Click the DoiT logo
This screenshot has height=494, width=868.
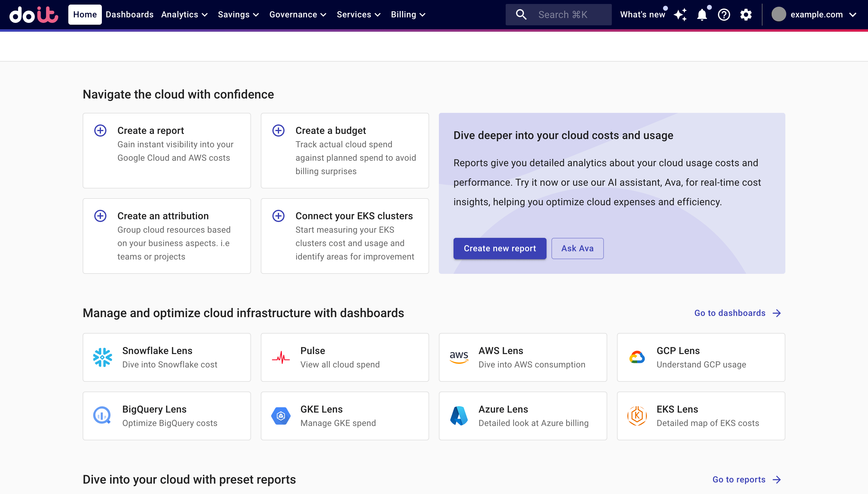tap(34, 15)
